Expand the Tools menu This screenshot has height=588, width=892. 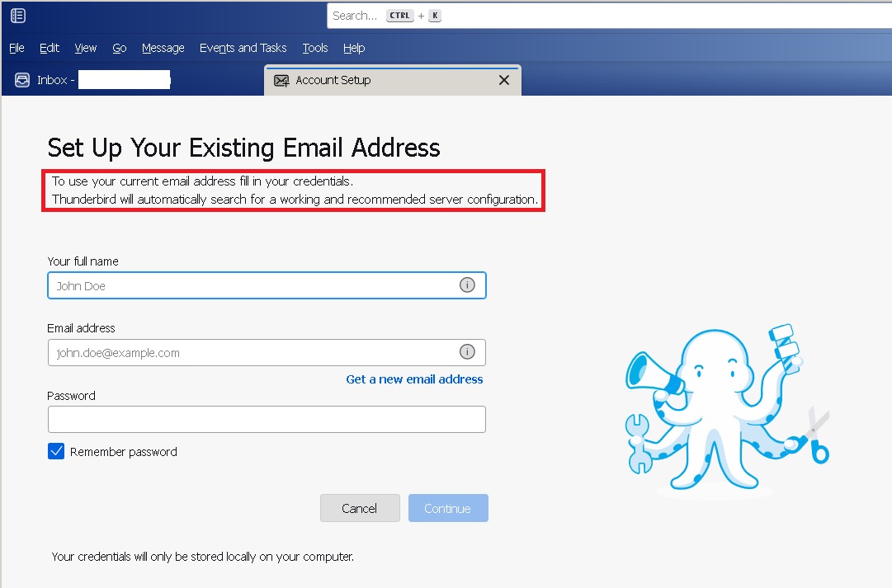(x=315, y=48)
